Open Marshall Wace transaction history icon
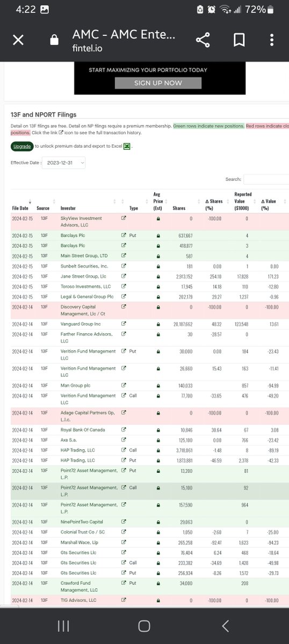The width and height of the screenshot is (289, 644). pos(124,542)
